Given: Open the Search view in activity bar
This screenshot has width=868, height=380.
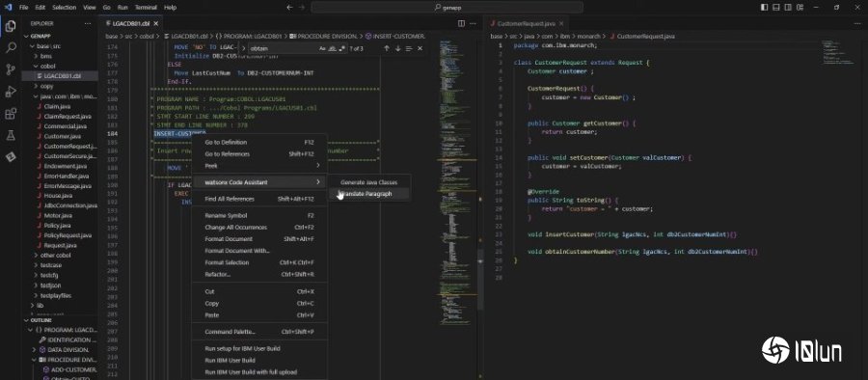Looking at the screenshot, I should pyautogui.click(x=10, y=47).
